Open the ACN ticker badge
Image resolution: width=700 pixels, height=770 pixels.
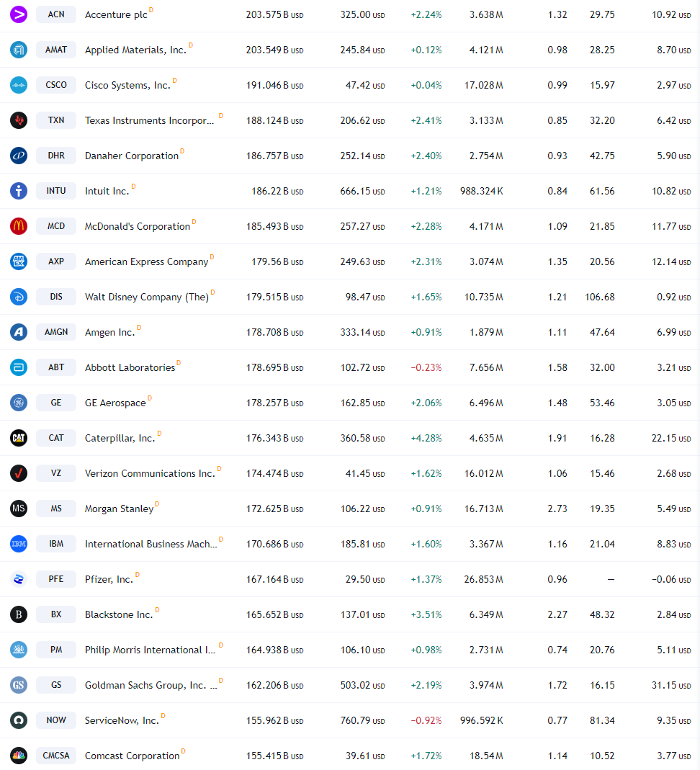pos(56,14)
